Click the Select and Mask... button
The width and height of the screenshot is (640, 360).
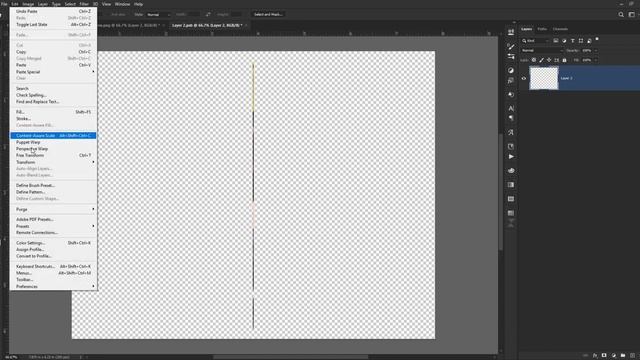tap(268, 14)
